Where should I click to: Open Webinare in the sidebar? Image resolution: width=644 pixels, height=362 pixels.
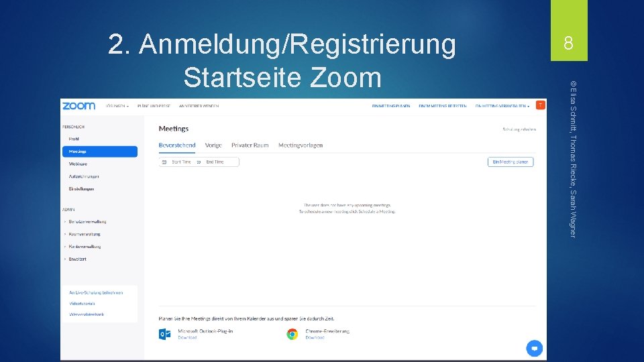pos(78,164)
